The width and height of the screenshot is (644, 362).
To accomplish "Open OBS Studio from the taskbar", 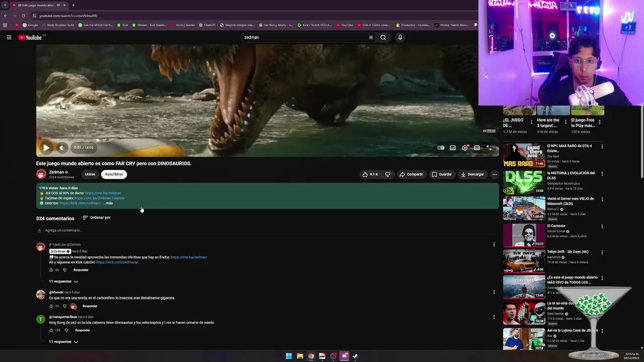I will [333, 356].
